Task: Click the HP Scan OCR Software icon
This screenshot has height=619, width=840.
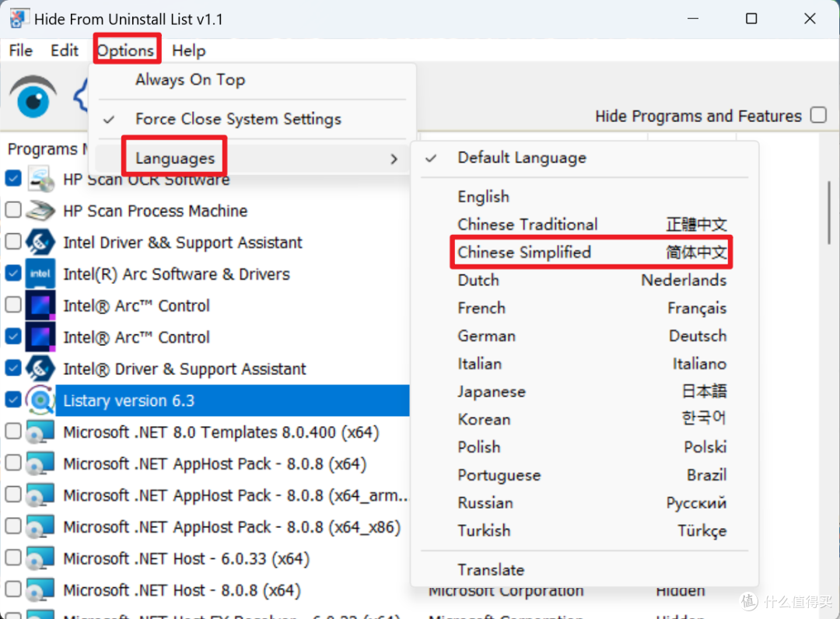Action: pyautogui.click(x=41, y=179)
